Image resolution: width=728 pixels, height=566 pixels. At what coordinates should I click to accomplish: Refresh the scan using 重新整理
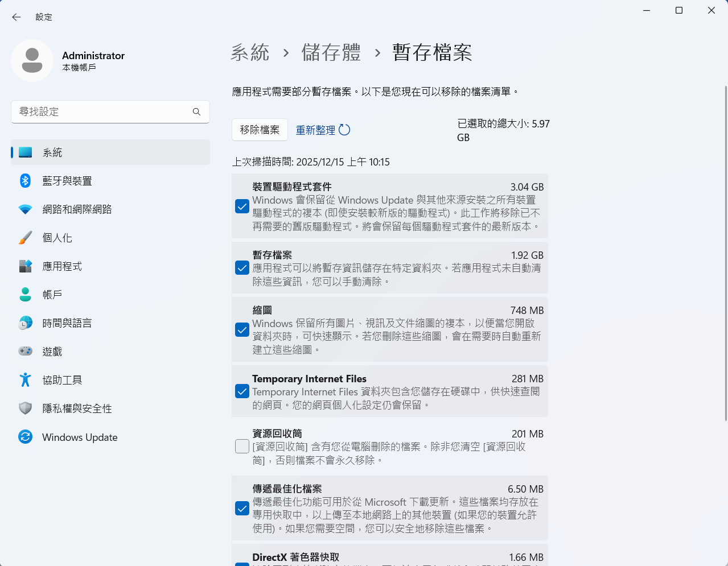click(x=323, y=130)
